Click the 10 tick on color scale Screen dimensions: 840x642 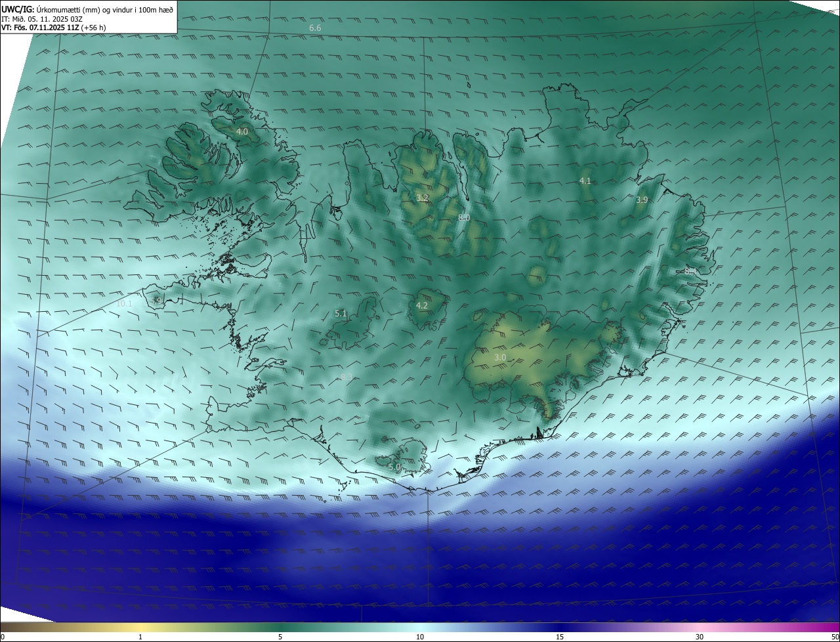[420, 637]
